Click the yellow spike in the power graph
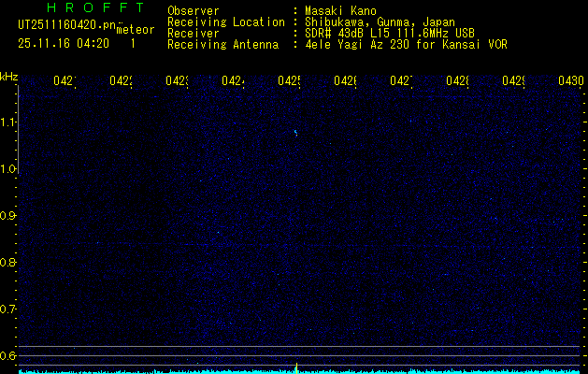The height and width of the screenshot is (374, 588). point(296,368)
